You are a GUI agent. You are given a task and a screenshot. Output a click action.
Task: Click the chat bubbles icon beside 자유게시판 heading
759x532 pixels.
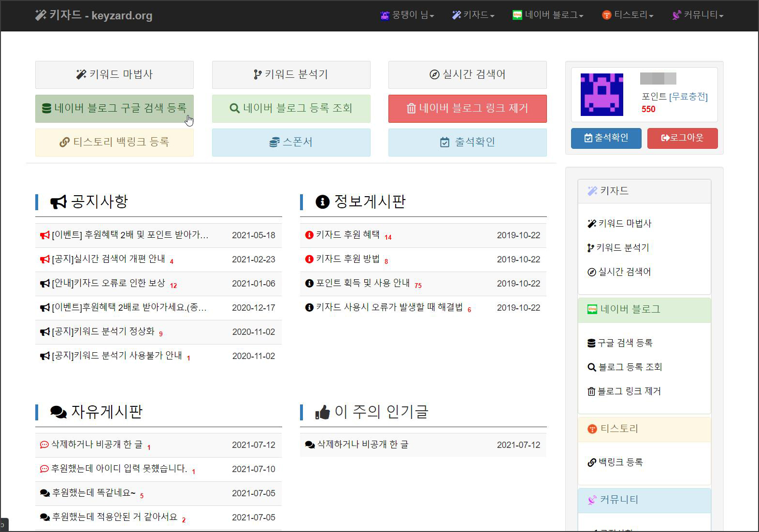[58, 412]
